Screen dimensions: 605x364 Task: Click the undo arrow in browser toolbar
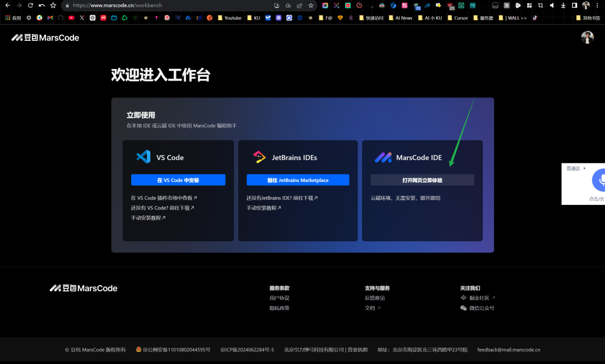point(41,6)
